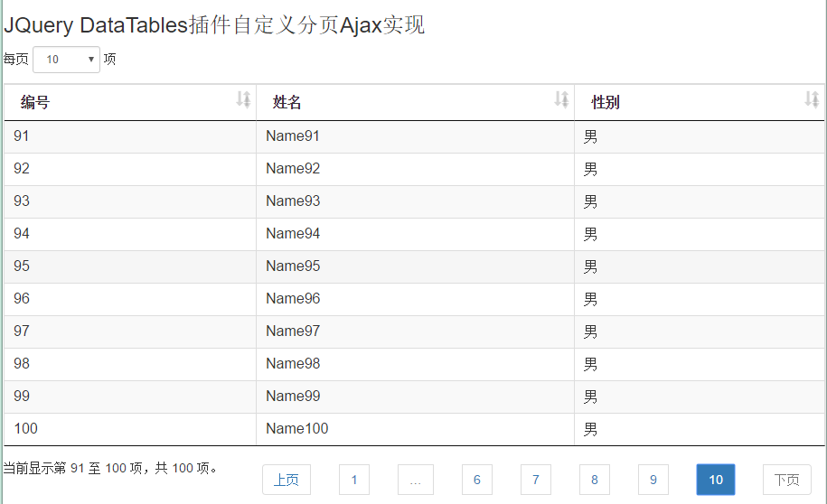Switch to page 9
Image resolution: width=827 pixels, height=504 pixels.
[x=653, y=480]
